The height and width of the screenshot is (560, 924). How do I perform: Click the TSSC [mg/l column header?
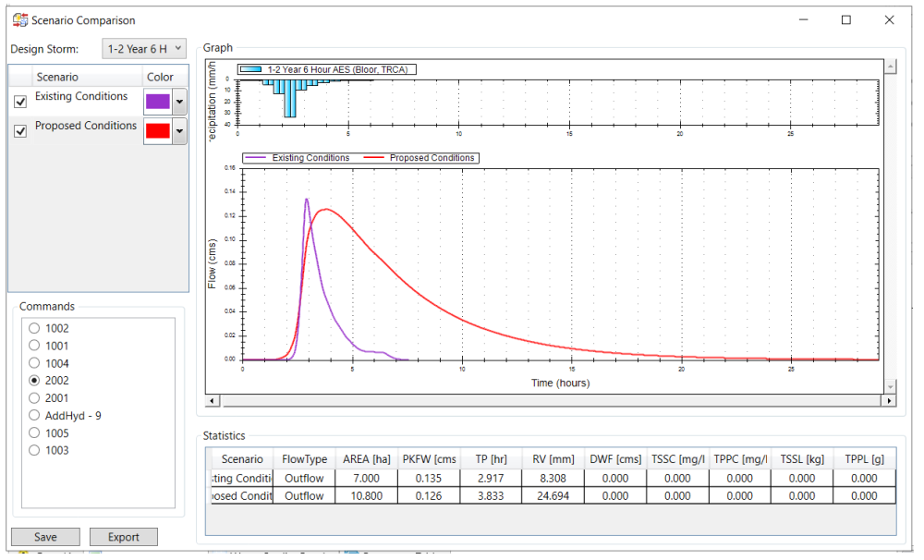pyautogui.click(x=677, y=459)
